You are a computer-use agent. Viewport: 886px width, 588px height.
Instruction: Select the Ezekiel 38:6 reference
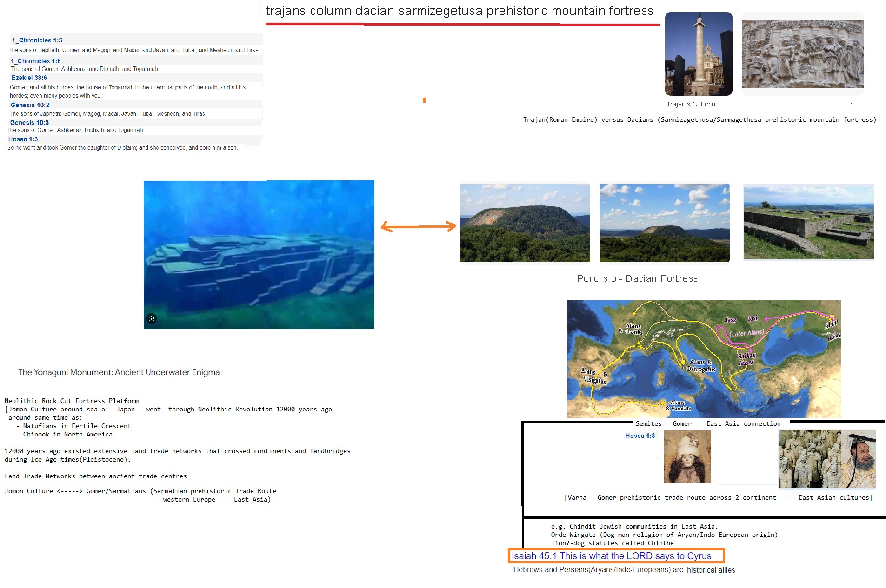[x=29, y=78]
